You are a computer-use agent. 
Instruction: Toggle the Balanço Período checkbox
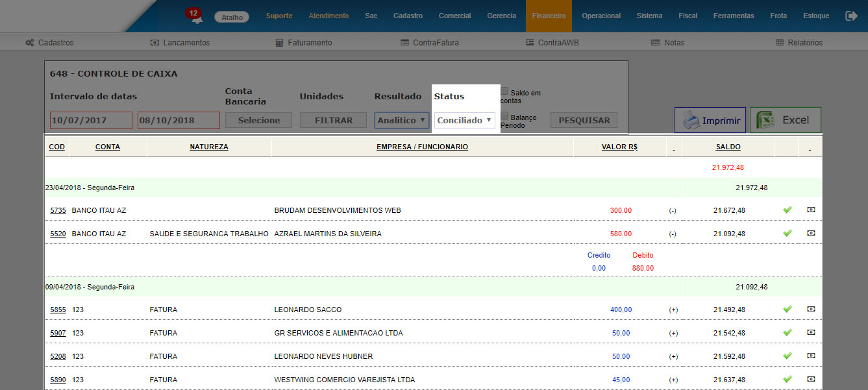click(504, 116)
